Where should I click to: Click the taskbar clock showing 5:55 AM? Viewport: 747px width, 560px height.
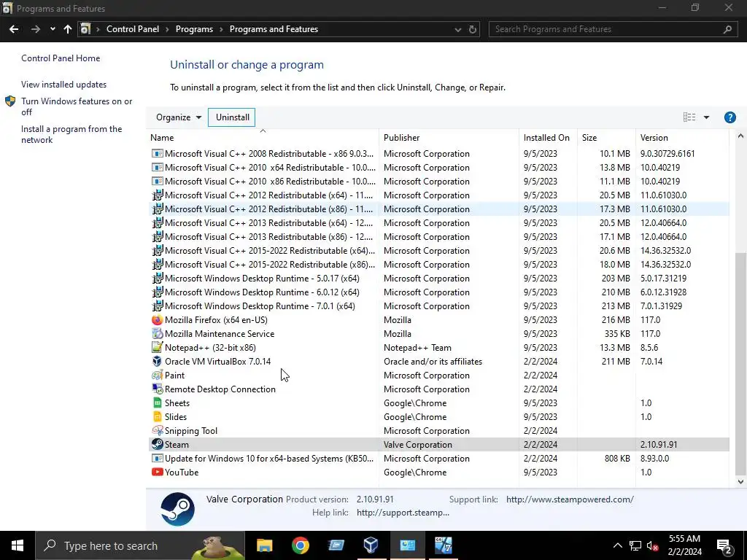[684, 545]
